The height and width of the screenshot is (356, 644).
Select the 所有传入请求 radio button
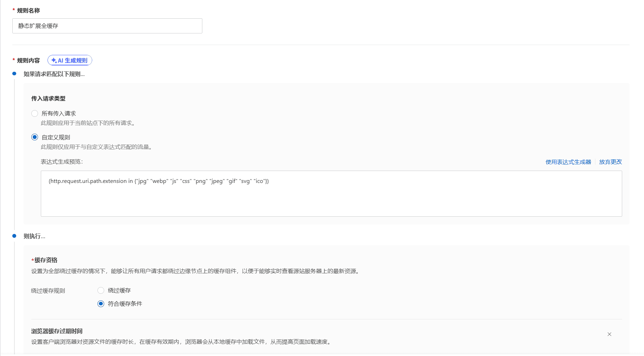coord(34,113)
